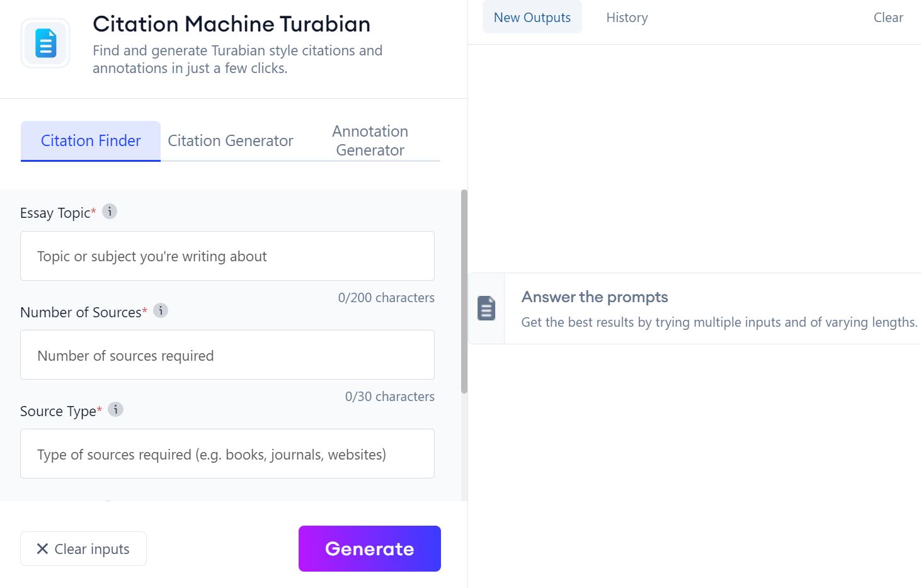
Task: Click the Answer the prompts heading
Action: pos(594,297)
